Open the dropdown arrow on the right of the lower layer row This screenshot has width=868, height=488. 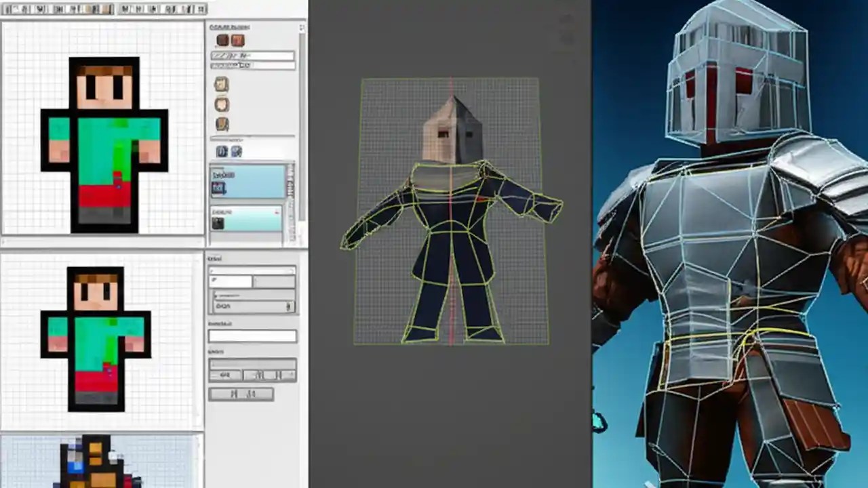tap(277, 212)
